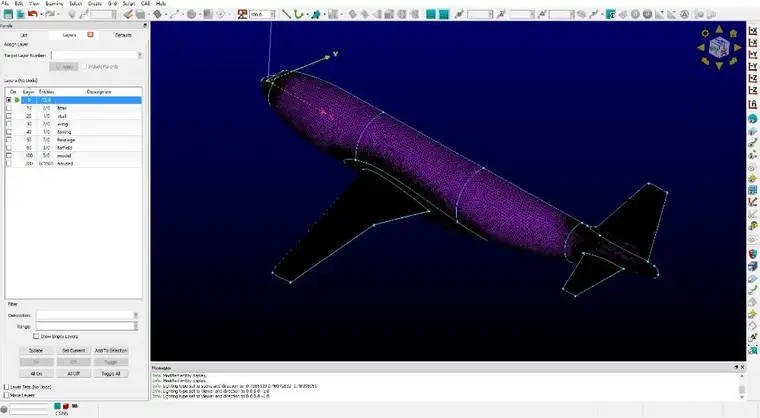
Task: Enable the layer 20 checkbox
Action: click(x=8, y=116)
